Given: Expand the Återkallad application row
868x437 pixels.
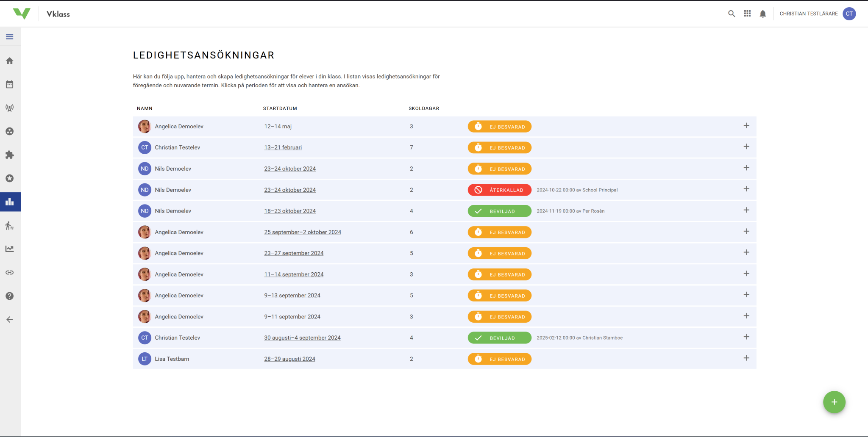Looking at the screenshot, I should [746, 189].
